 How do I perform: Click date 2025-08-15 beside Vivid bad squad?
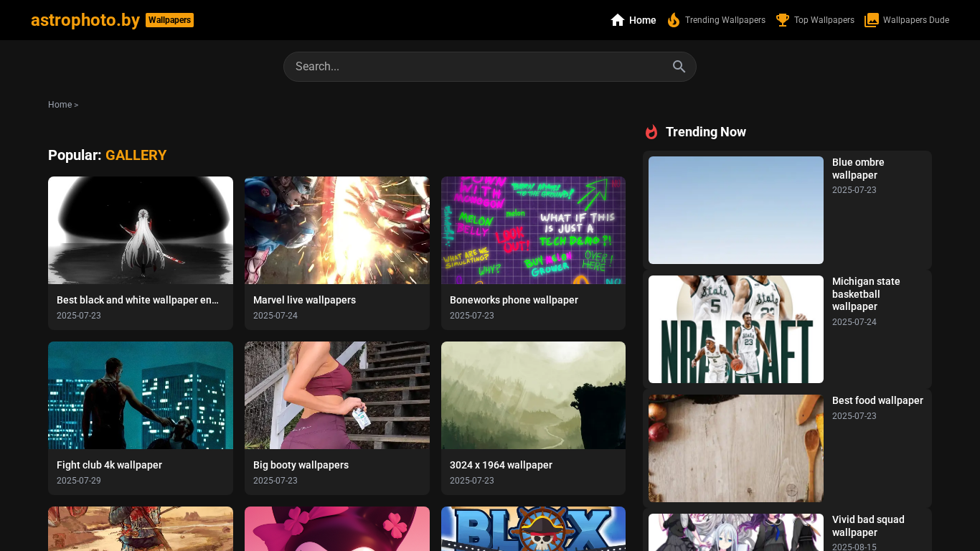(x=854, y=547)
